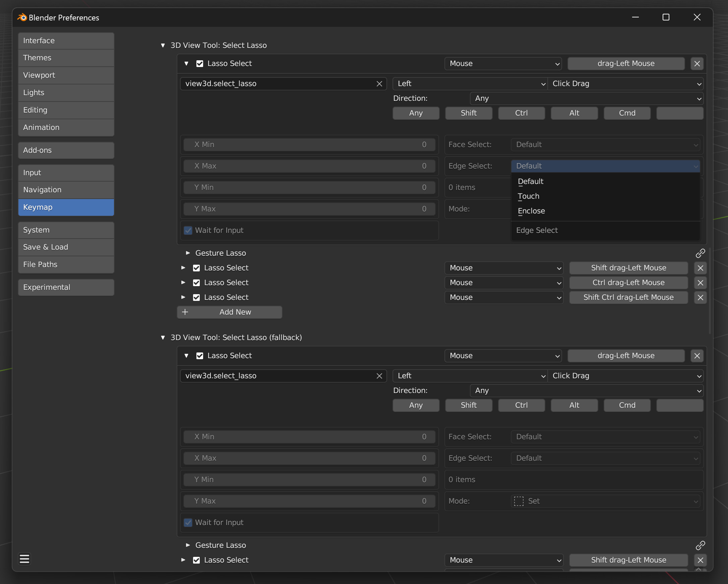Click plus icon on Add New
The image size is (728, 584).
pyautogui.click(x=185, y=312)
